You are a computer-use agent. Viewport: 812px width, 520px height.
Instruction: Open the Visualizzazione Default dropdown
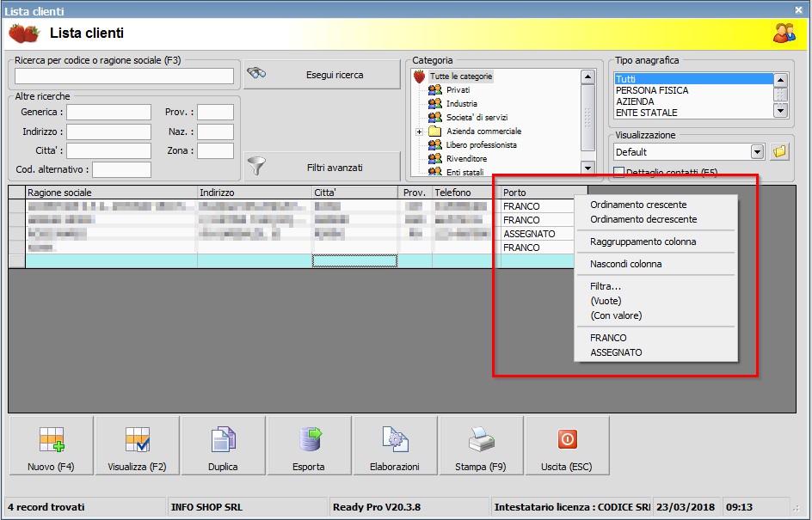click(x=757, y=152)
